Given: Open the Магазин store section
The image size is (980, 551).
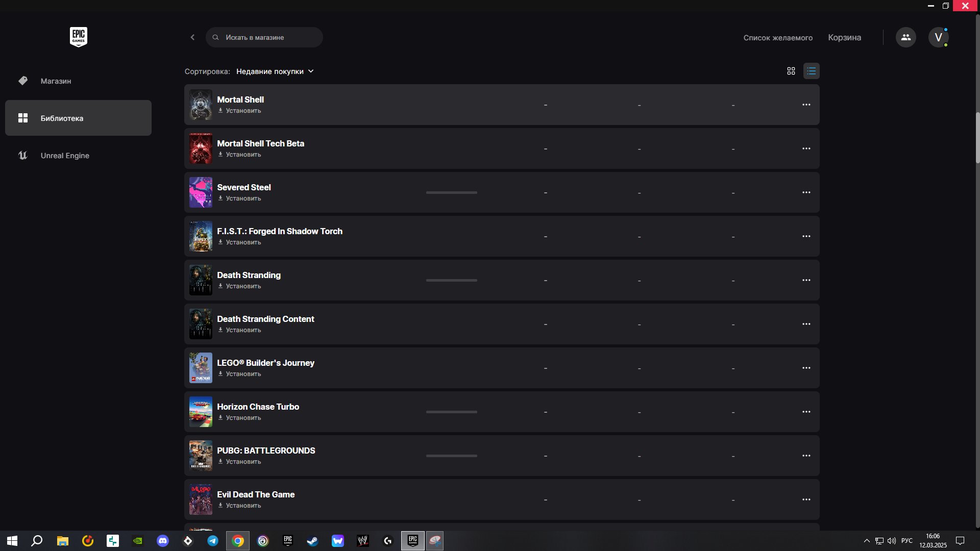Looking at the screenshot, I should [x=78, y=81].
